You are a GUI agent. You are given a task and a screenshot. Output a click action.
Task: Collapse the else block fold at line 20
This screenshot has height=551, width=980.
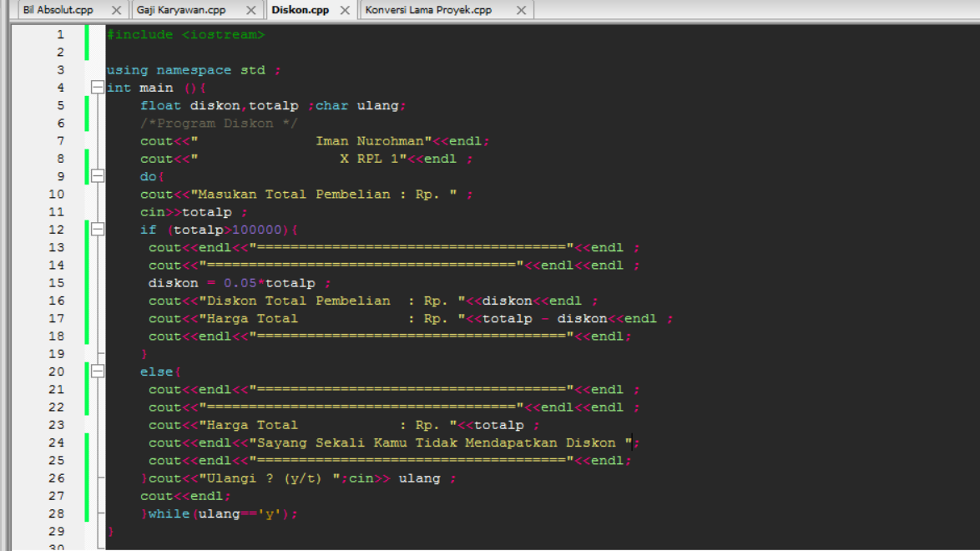click(98, 371)
